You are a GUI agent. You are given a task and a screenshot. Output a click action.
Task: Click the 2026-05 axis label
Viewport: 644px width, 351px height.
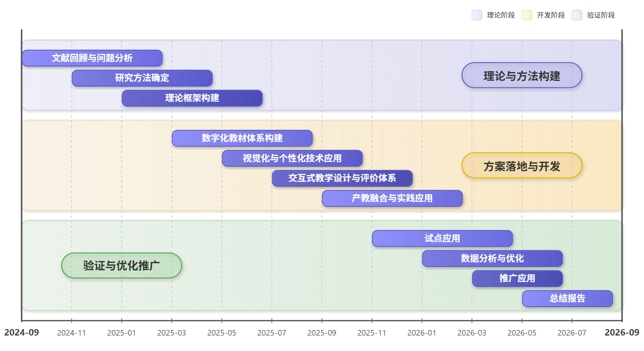pos(522,333)
